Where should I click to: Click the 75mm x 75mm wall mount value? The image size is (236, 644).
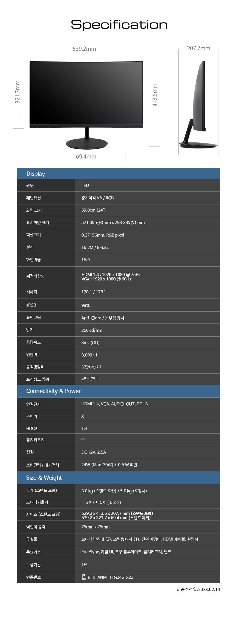tap(95, 527)
